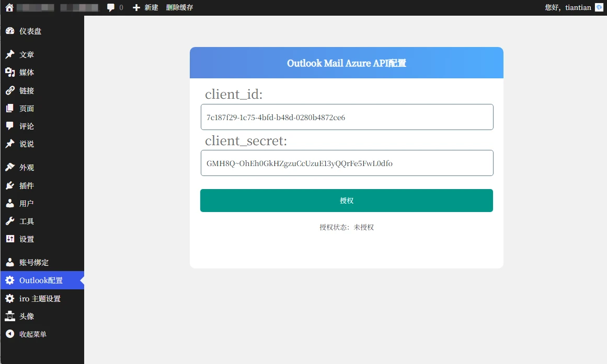Click the 账号绑定 person icon

[10, 263]
